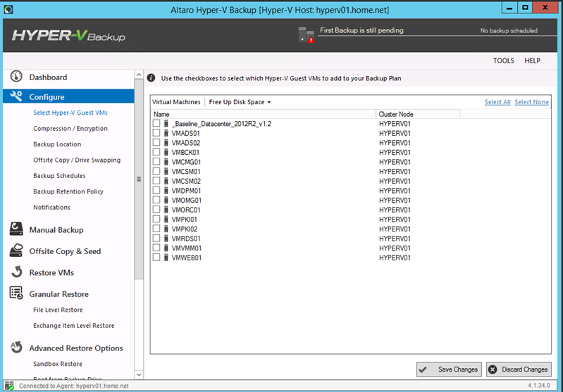Check the VMORC01 checkbox

pyautogui.click(x=156, y=209)
